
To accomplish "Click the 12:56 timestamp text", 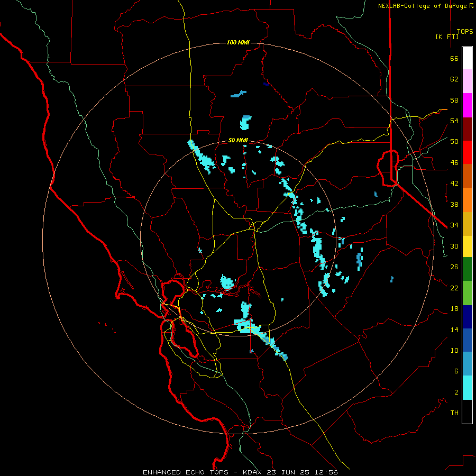I will click(325, 472).
